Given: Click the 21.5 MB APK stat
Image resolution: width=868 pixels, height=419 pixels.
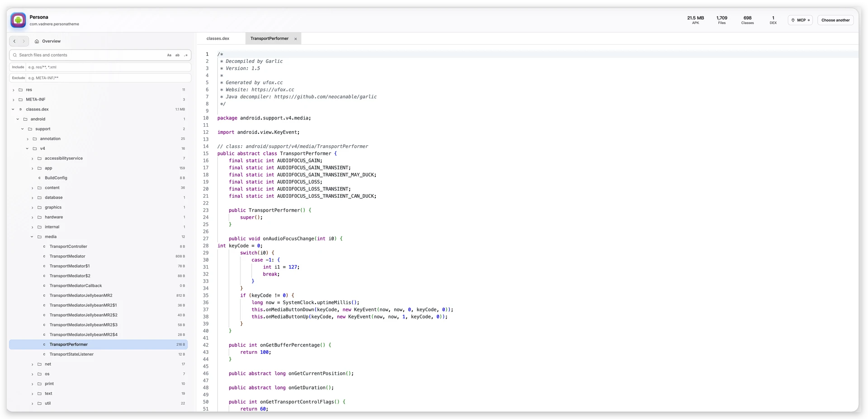Looking at the screenshot, I should coord(695,20).
